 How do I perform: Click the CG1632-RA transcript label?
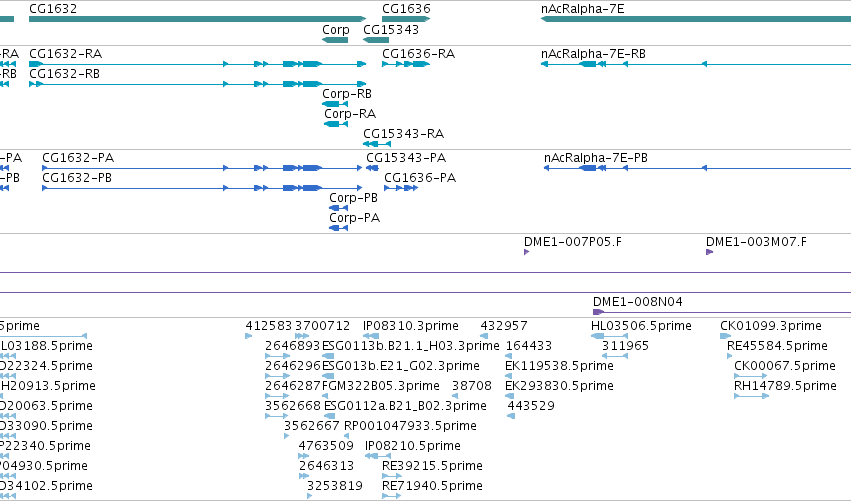tap(66, 54)
